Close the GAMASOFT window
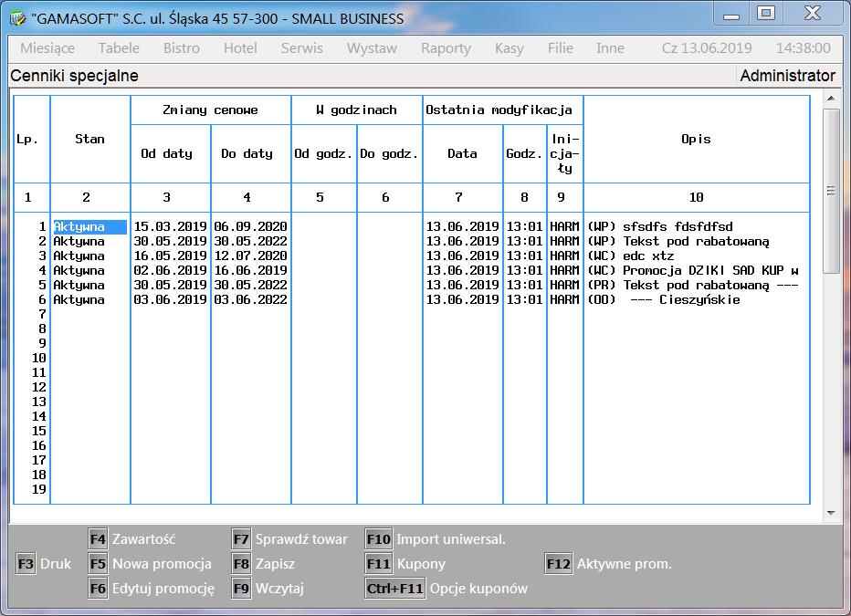This screenshot has height=616, width=851. pos(813,13)
